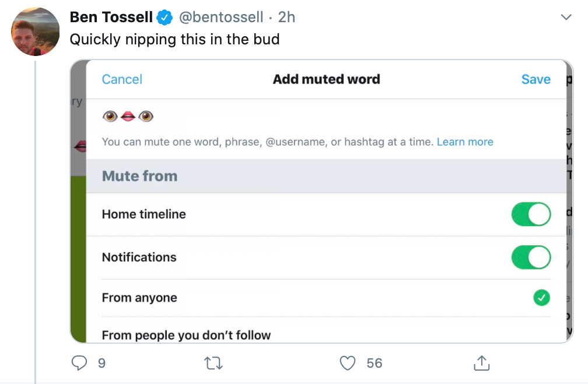Click the blue verified badge
The height and width of the screenshot is (384, 588).
(x=164, y=18)
